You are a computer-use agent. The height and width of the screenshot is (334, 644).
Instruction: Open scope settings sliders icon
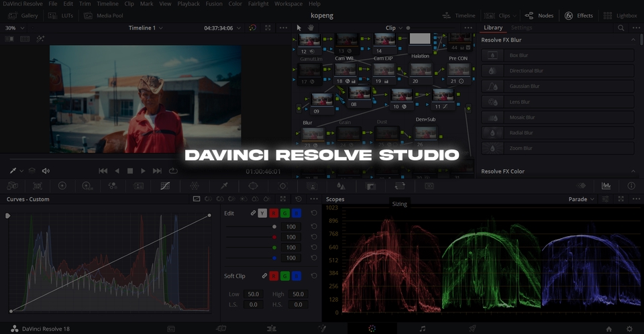coord(605,199)
